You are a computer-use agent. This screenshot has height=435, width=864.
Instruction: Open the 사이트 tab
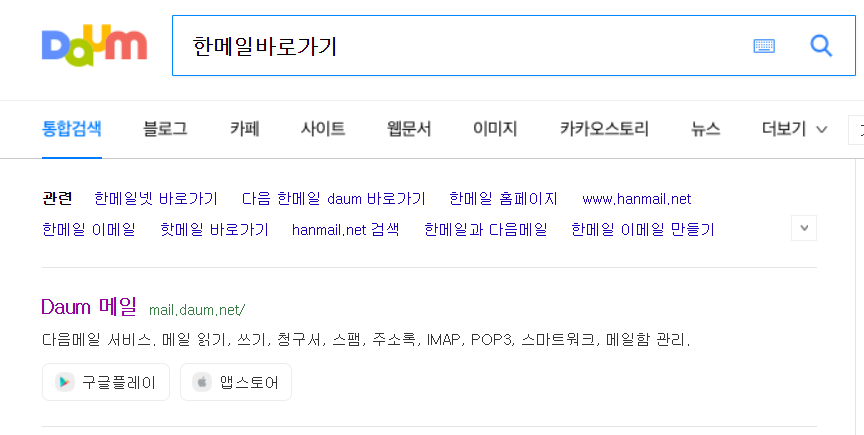tap(323, 129)
